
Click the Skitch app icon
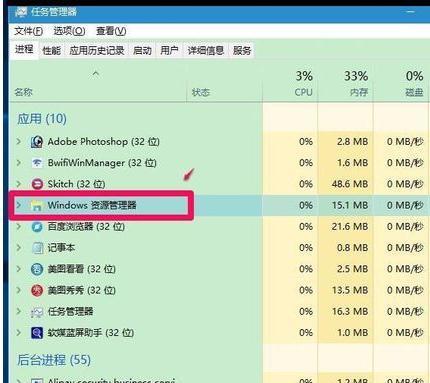(37, 184)
